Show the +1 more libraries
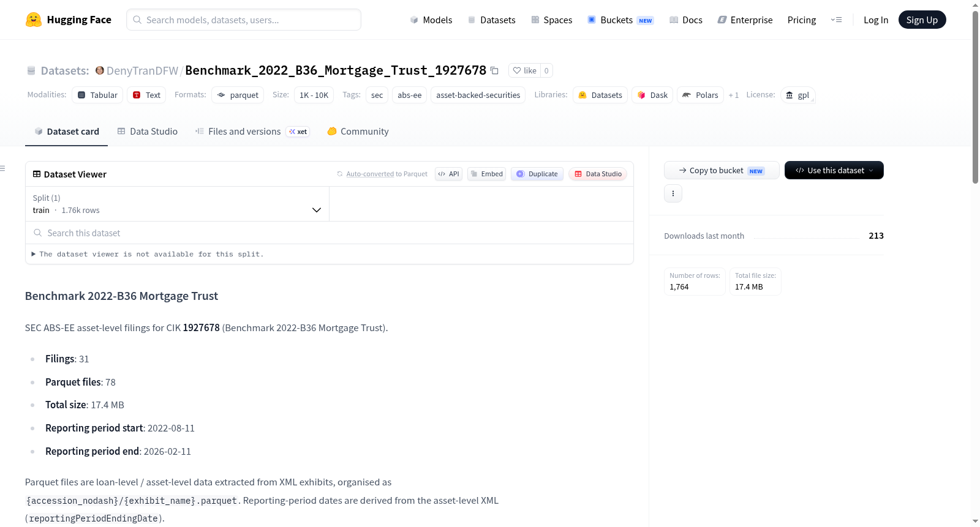This screenshot has height=527, width=980. [x=733, y=95]
